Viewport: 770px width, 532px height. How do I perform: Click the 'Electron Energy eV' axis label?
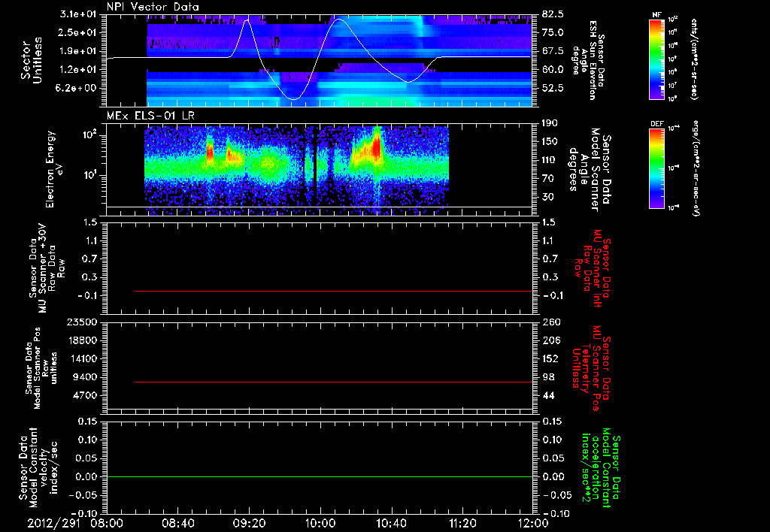pyautogui.click(x=55, y=169)
